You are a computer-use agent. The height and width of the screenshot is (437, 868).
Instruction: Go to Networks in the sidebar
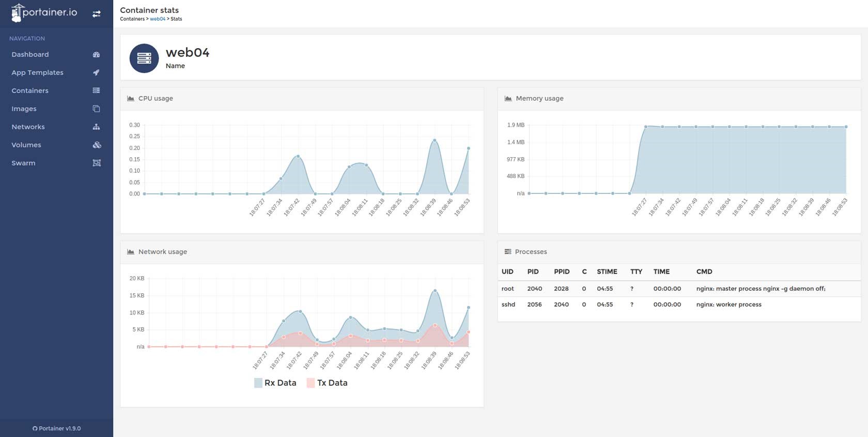28,127
